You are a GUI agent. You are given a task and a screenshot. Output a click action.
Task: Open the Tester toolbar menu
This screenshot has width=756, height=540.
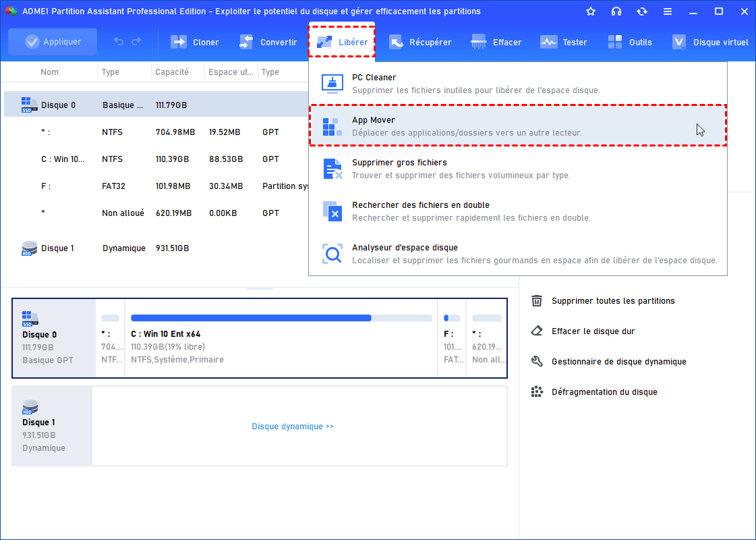point(564,42)
